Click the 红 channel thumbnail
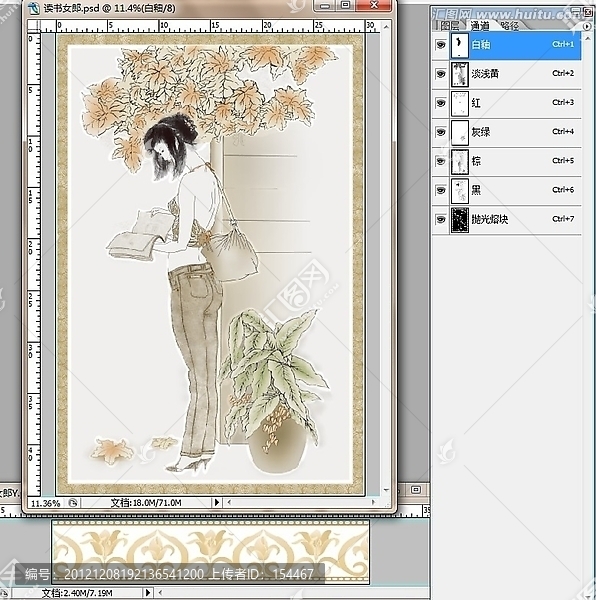Image resolution: width=596 pixels, height=600 pixels. pos(459,103)
